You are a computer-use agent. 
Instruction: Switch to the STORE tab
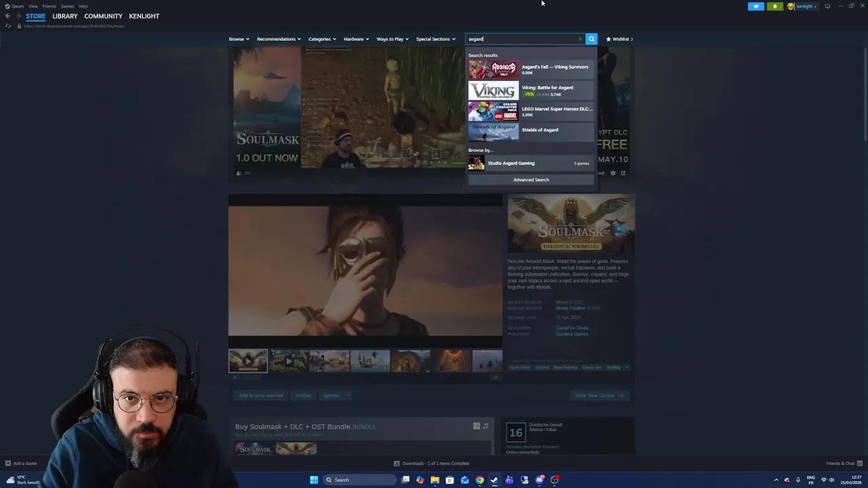[x=36, y=16]
